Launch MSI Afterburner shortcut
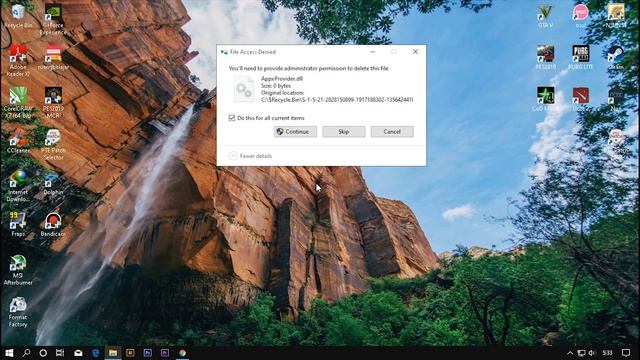Viewport: 640px width, 360px height. [x=18, y=270]
